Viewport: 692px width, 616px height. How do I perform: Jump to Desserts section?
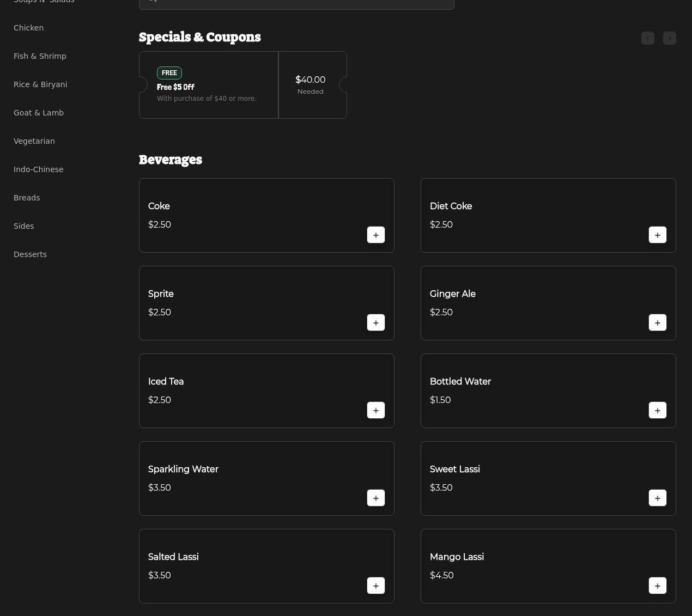point(30,254)
